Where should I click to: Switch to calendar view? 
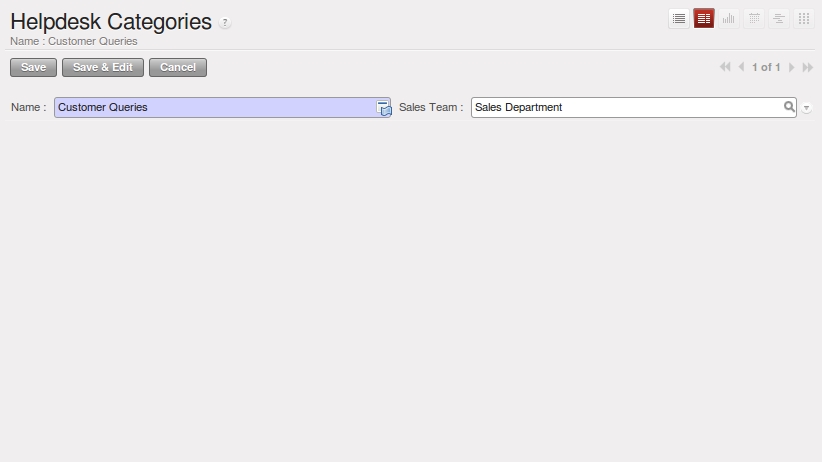pyautogui.click(x=754, y=19)
